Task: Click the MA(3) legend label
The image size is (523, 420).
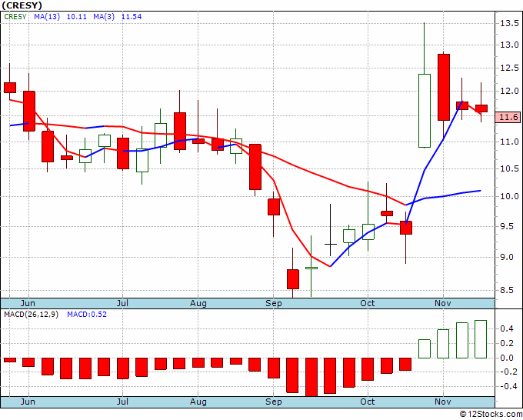Action: (104, 16)
